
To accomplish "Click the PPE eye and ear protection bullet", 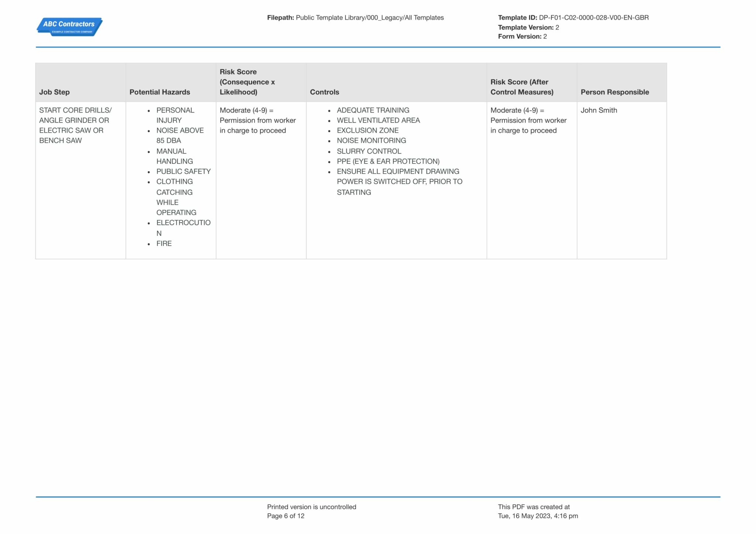I will (x=388, y=161).
